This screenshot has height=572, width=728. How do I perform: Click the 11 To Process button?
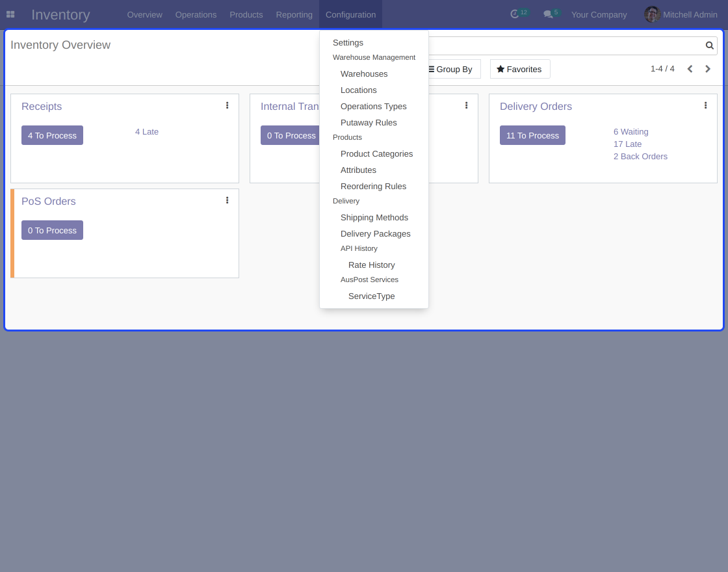coord(532,135)
